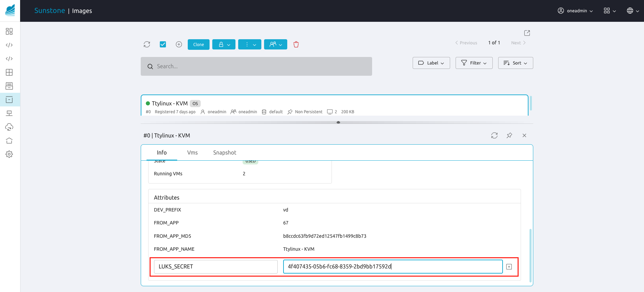Switch to the Snapshot tab
Image resolution: width=644 pixels, height=292 pixels.
click(225, 152)
